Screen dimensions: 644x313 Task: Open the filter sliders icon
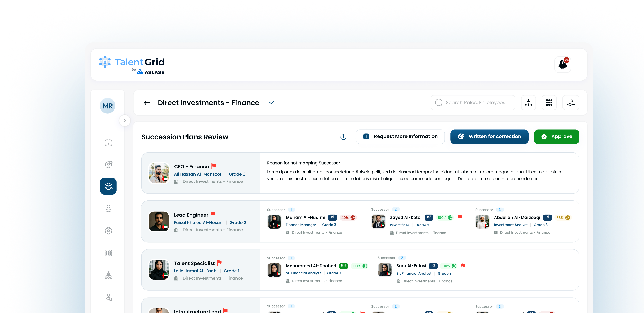click(571, 102)
